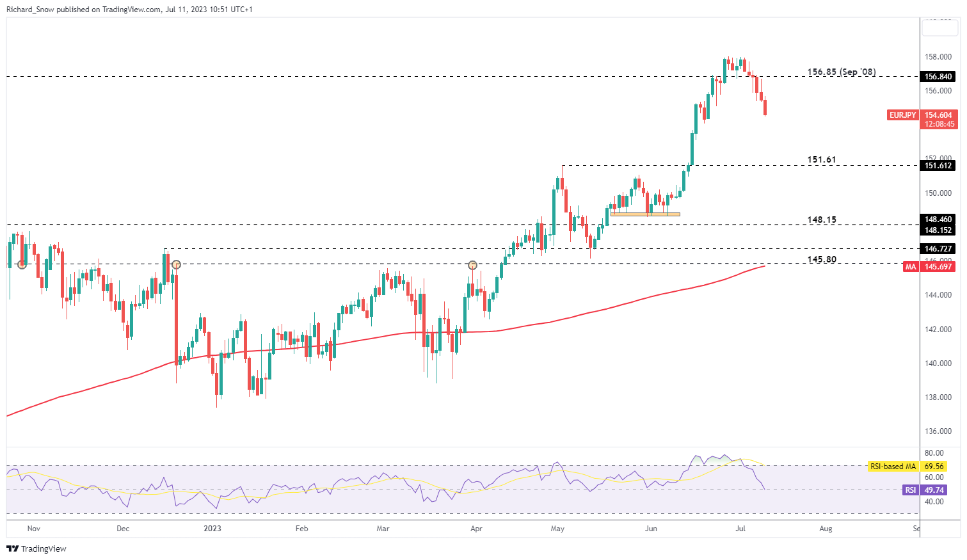Click the 154.604 current price tag

coord(939,115)
